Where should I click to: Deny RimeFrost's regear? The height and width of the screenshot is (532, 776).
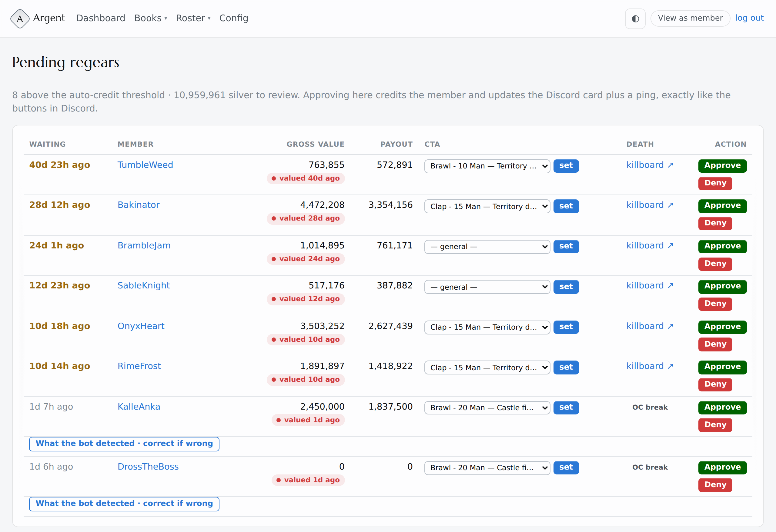[x=715, y=384]
